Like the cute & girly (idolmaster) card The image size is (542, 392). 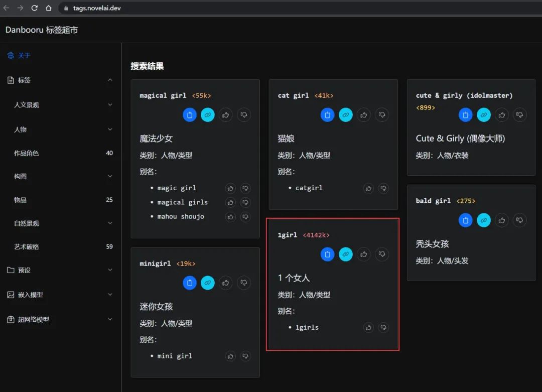coord(501,115)
